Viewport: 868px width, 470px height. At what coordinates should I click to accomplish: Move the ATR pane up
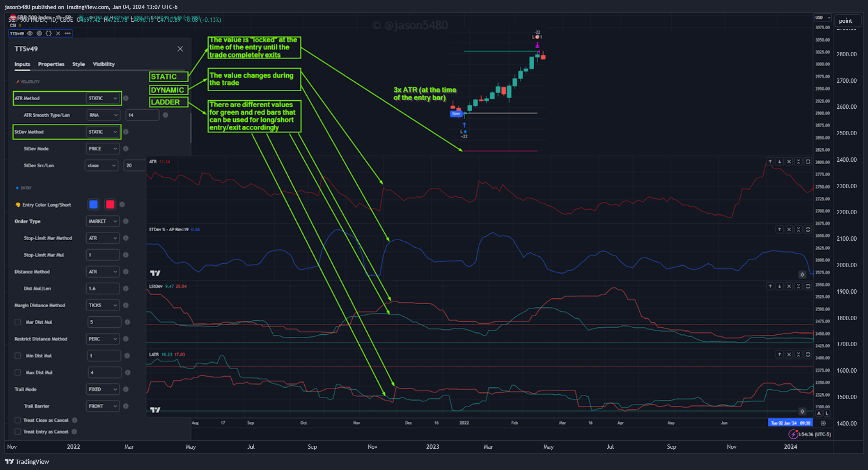(x=770, y=162)
